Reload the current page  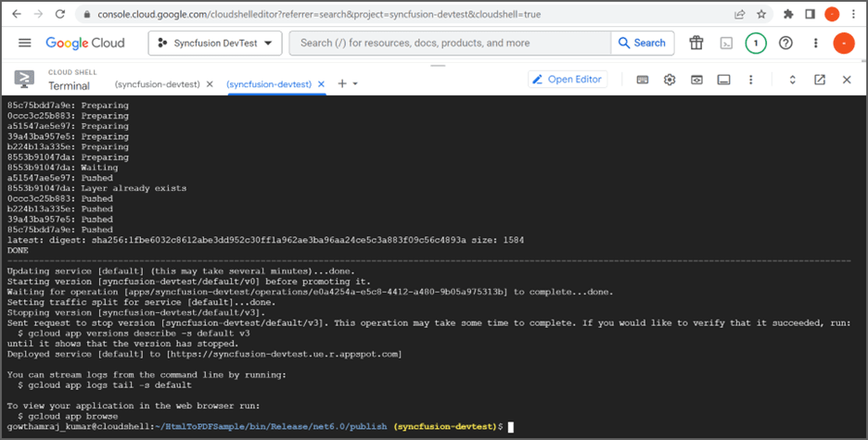pyautogui.click(x=59, y=15)
